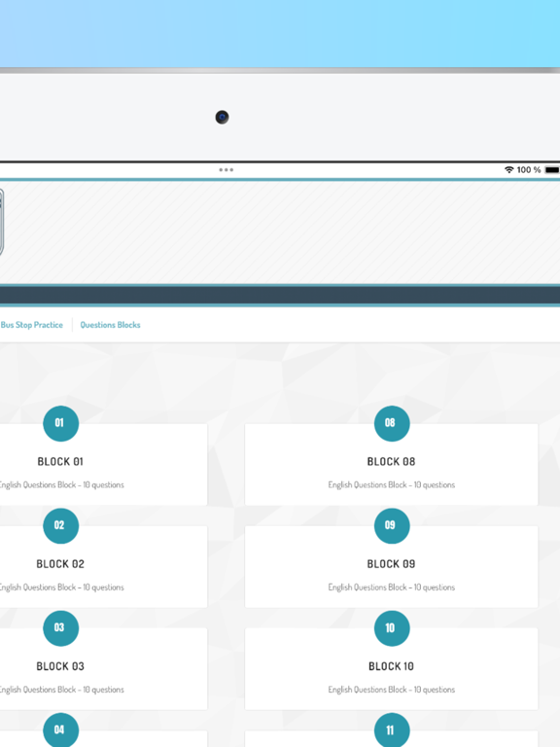The height and width of the screenshot is (747, 560).
Task: Tap the 08 circle badge
Action: click(x=392, y=423)
